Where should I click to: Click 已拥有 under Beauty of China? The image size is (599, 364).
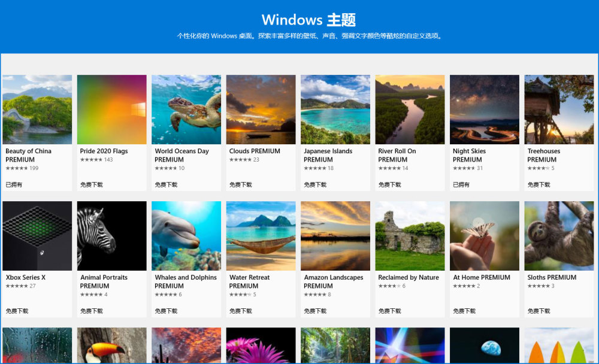point(14,184)
